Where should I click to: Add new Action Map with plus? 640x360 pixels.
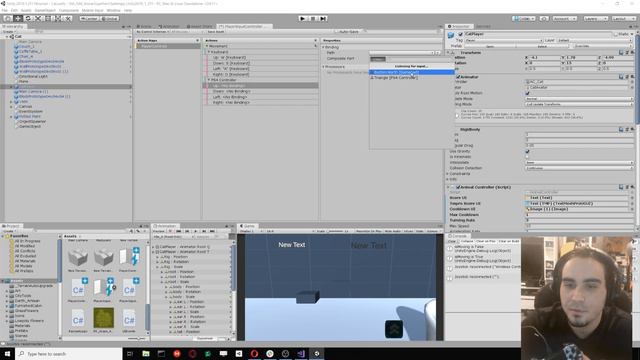(197, 40)
